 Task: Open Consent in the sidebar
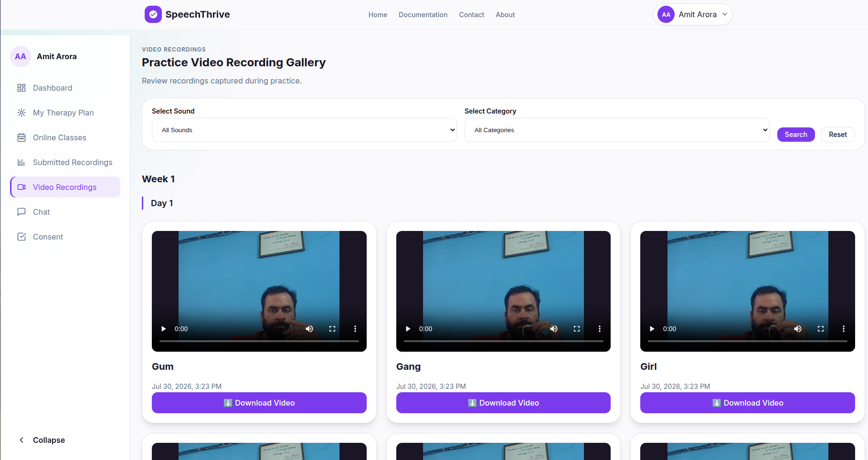[x=65, y=237]
